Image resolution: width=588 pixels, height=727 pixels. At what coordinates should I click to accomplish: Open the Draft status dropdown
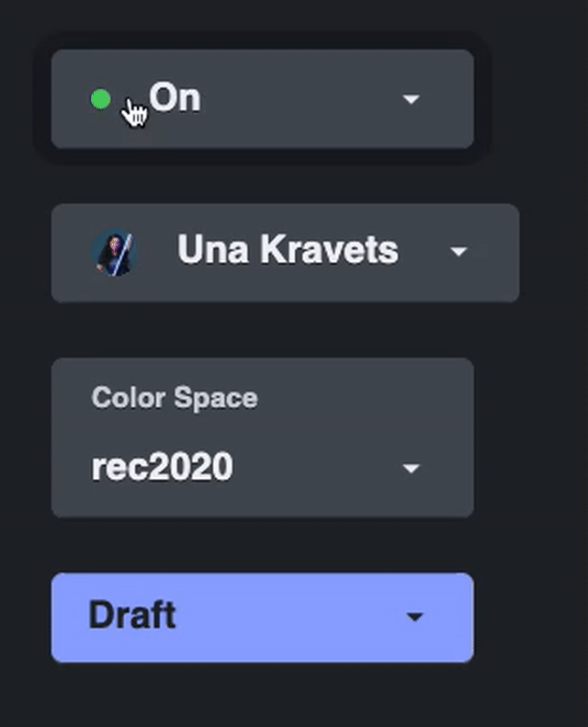click(262, 618)
